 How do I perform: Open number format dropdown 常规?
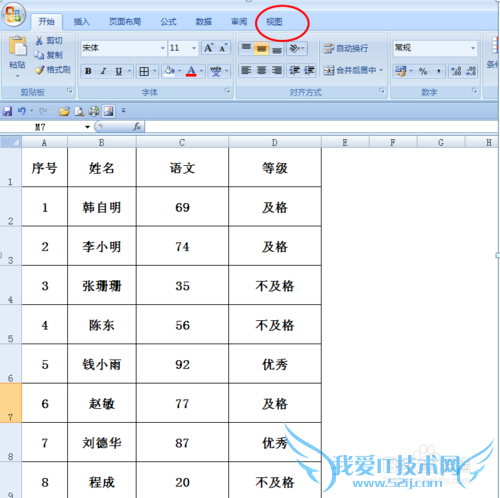click(473, 48)
